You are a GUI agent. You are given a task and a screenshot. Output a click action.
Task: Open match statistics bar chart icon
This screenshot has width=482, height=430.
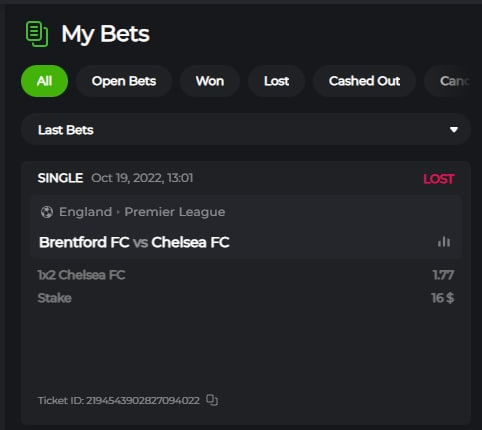point(444,242)
